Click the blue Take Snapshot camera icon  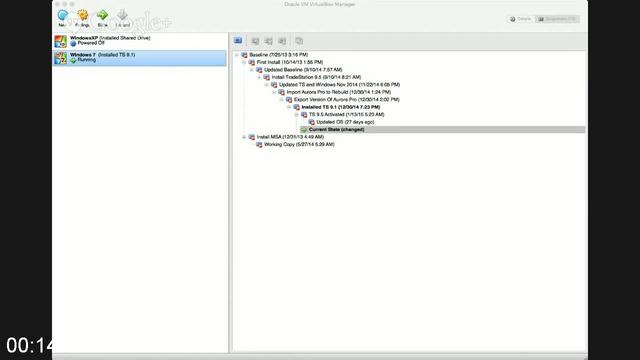click(238, 41)
